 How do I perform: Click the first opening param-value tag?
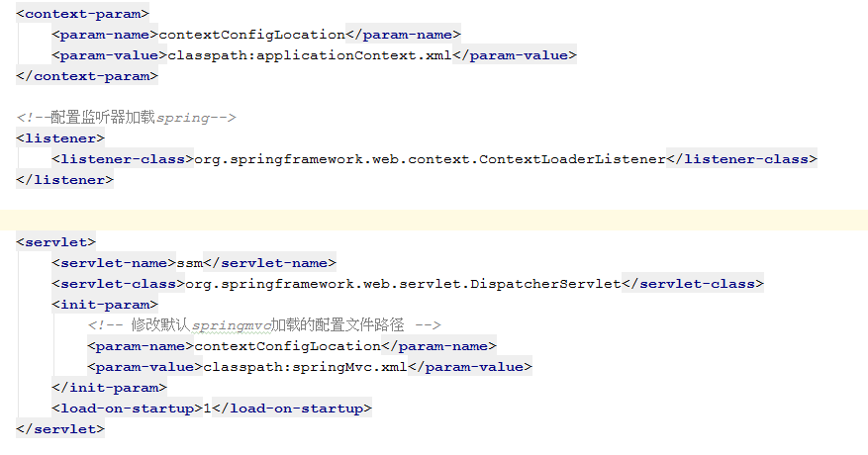(x=109, y=55)
